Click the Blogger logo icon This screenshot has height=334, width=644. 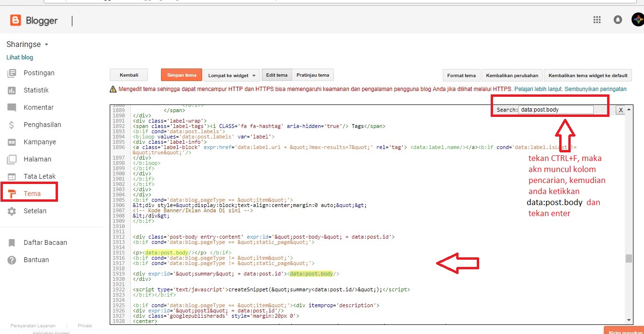tap(16, 20)
